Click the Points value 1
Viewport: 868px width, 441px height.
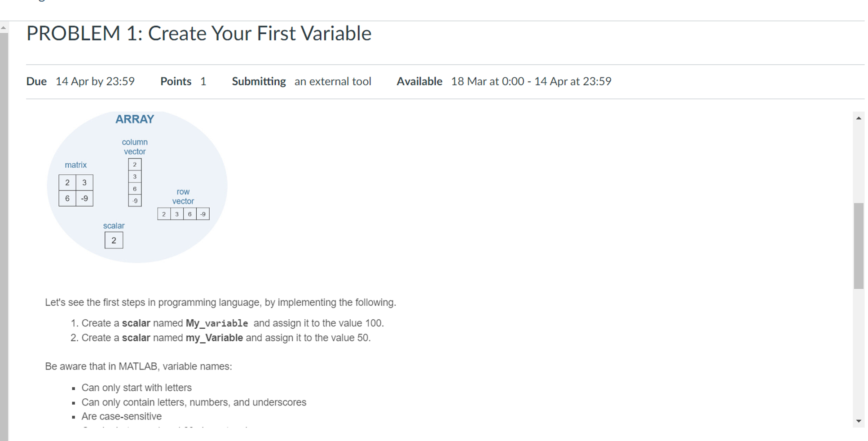tap(203, 81)
